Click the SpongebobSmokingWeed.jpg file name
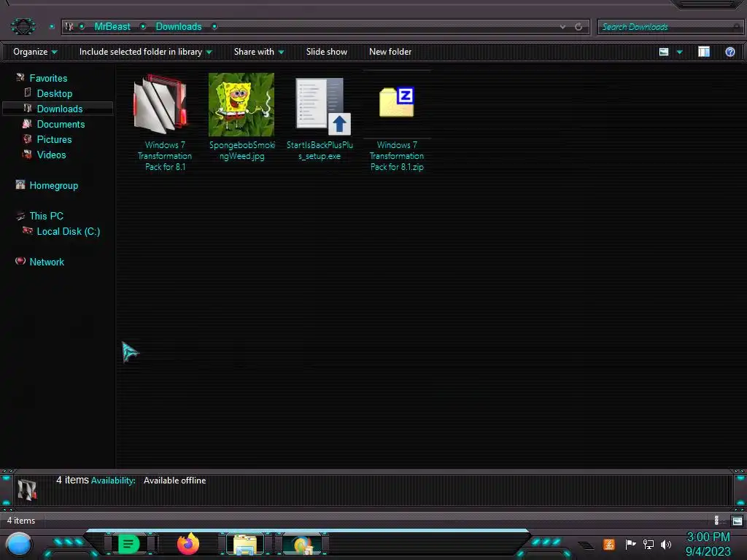This screenshot has width=747, height=560. (242, 150)
